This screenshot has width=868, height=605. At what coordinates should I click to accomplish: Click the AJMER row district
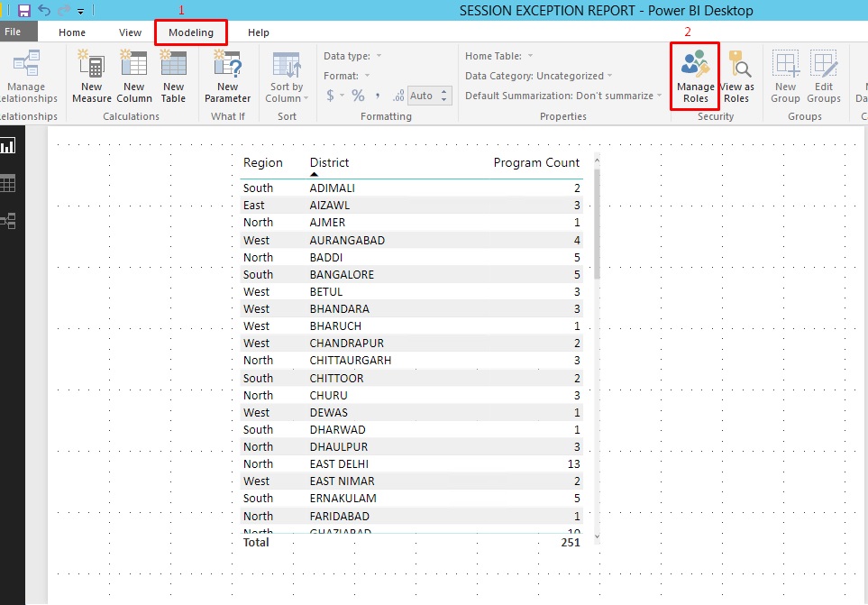(x=327, y=223)
